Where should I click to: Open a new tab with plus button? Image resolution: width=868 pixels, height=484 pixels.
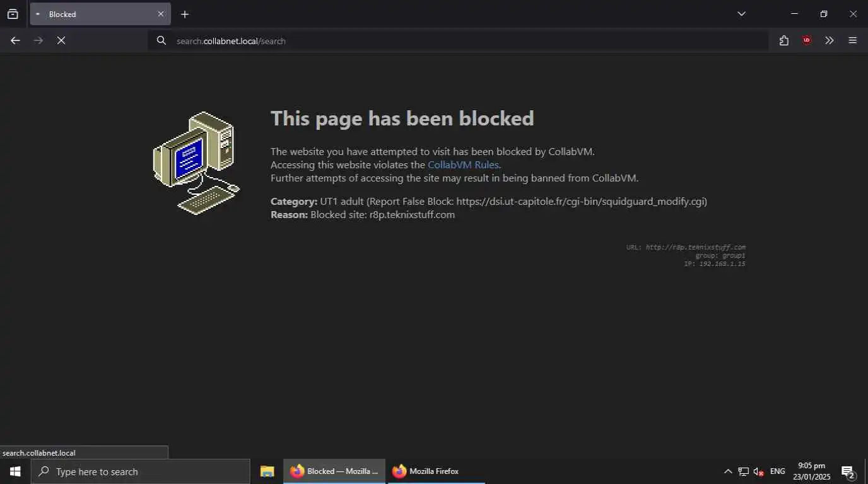coord(184,14)
